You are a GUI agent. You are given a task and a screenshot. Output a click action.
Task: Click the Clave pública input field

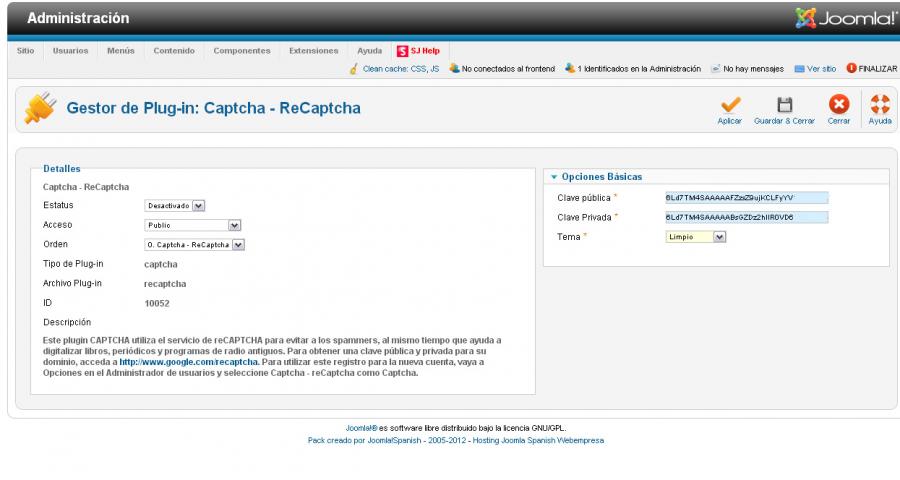pyautogui.click(x=747, y=198)
